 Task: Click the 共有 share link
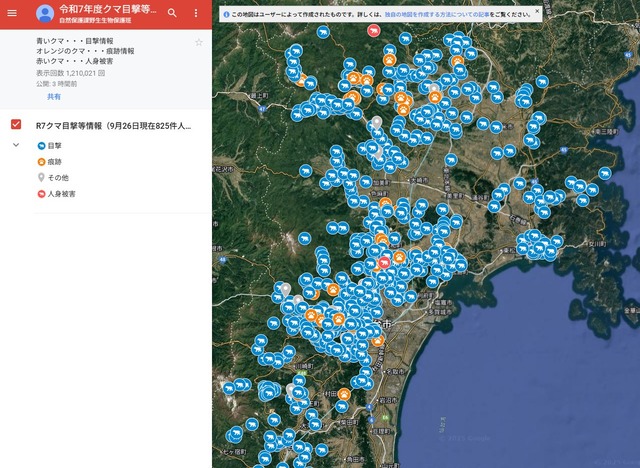click(x=54, y=97)
